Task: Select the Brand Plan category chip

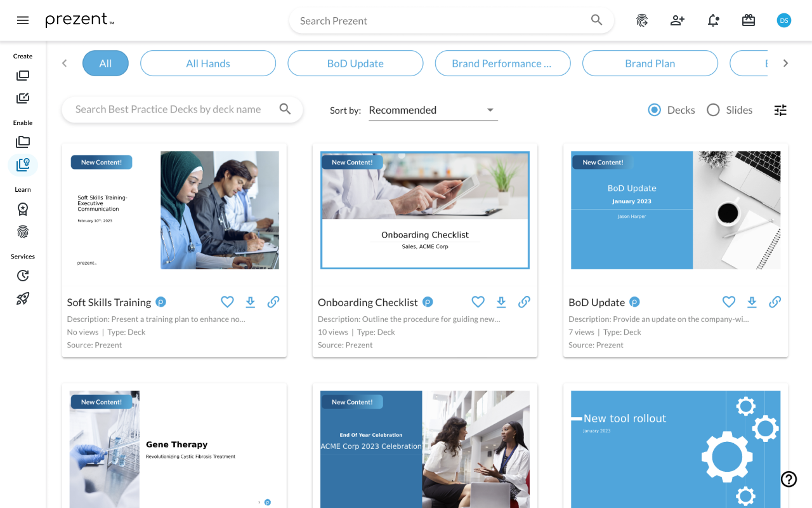Action: (650, 63)
